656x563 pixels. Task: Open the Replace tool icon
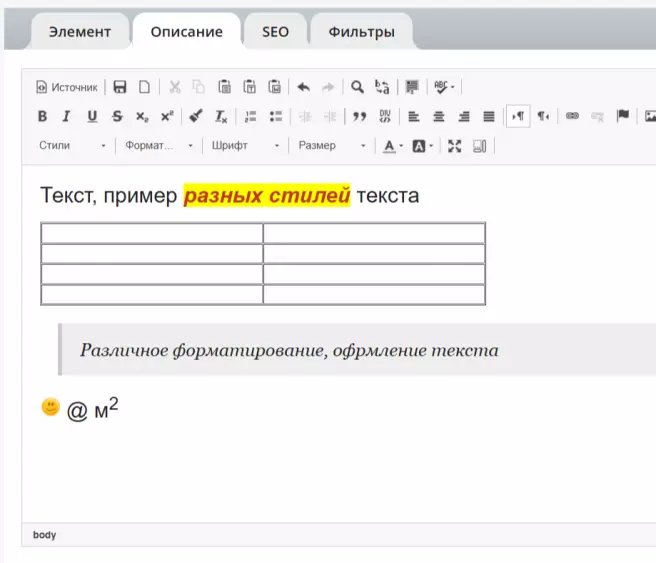click(382, 87)
